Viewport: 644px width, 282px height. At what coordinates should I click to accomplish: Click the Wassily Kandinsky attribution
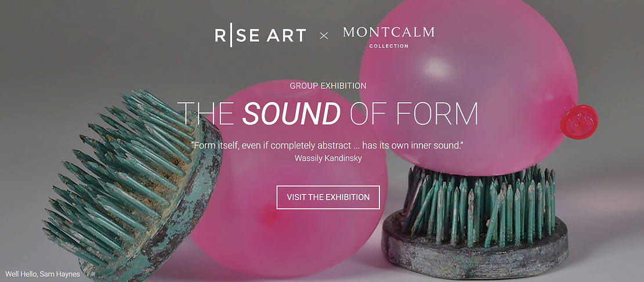328,158
